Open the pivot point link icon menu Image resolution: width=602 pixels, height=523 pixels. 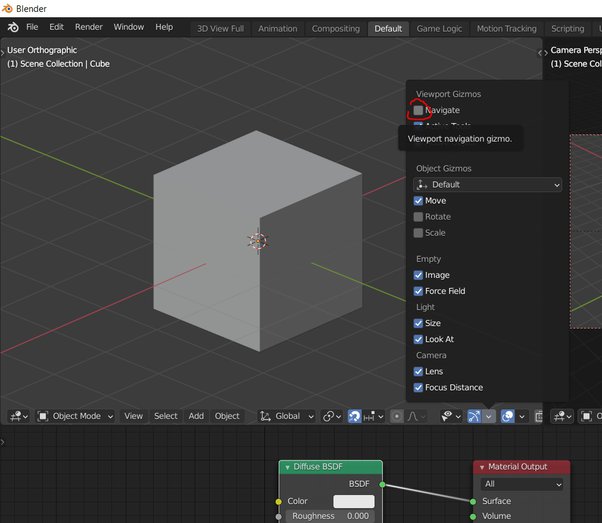point(332,416)
